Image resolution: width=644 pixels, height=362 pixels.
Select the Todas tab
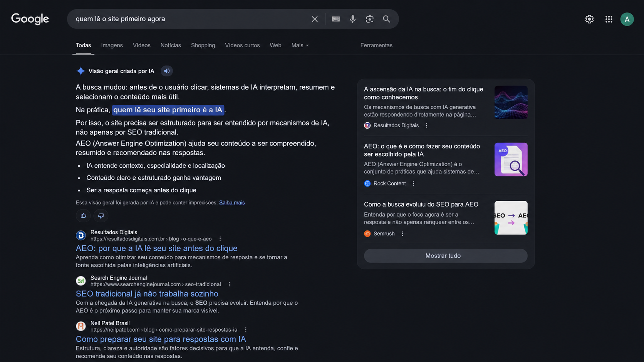[x=83, y=45]
